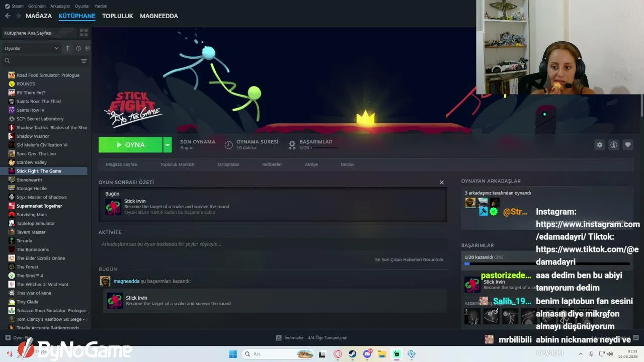
Task: Switch to the KÜTÜPHANE tab
Action: point(77,16)
